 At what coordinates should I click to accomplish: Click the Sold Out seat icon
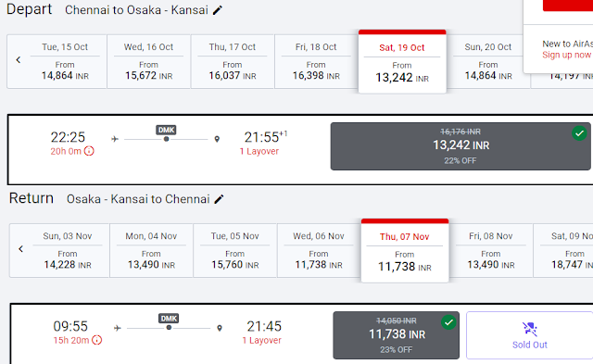click(x=529, y=329)
